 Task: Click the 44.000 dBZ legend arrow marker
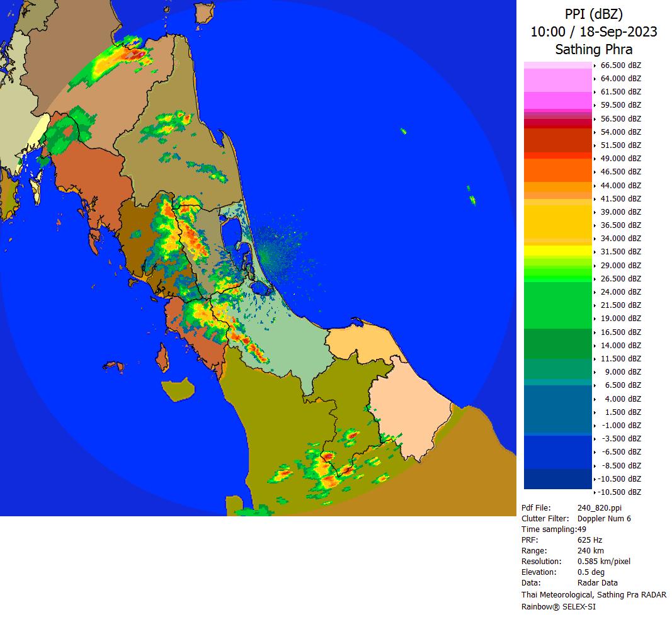point(595,186)
